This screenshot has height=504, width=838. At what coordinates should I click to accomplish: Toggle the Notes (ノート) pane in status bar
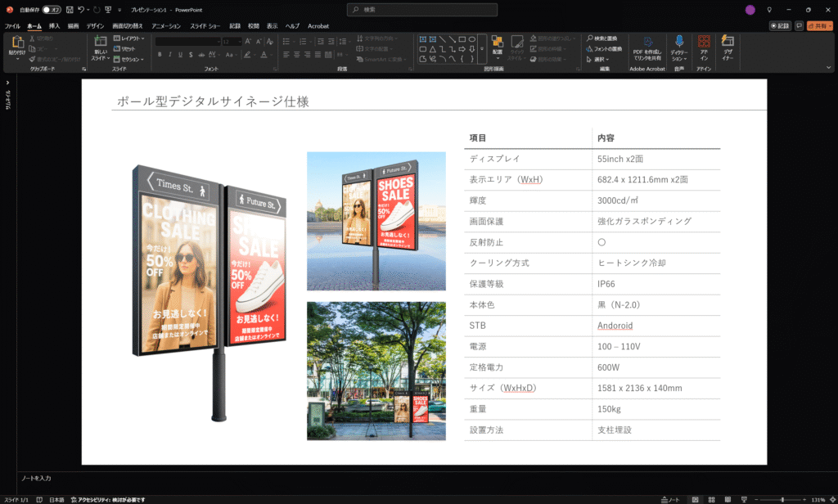[x=671, y=499]
